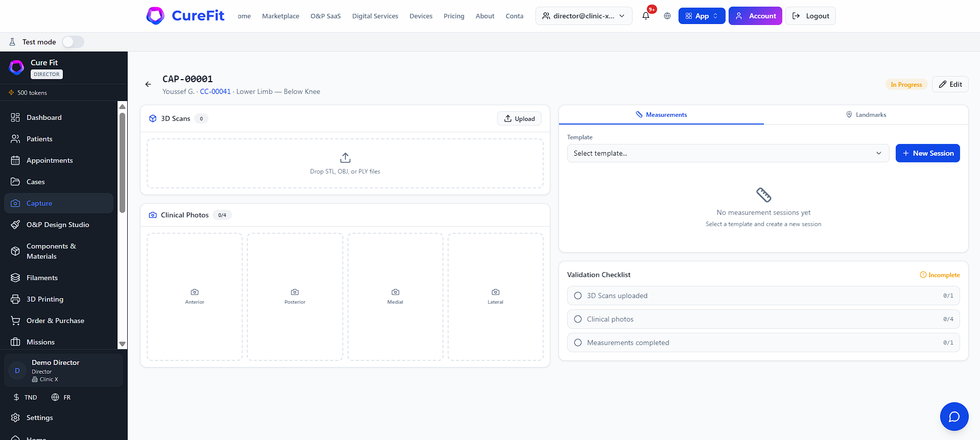Open 3D Printing in sidebar

point(59,299)
